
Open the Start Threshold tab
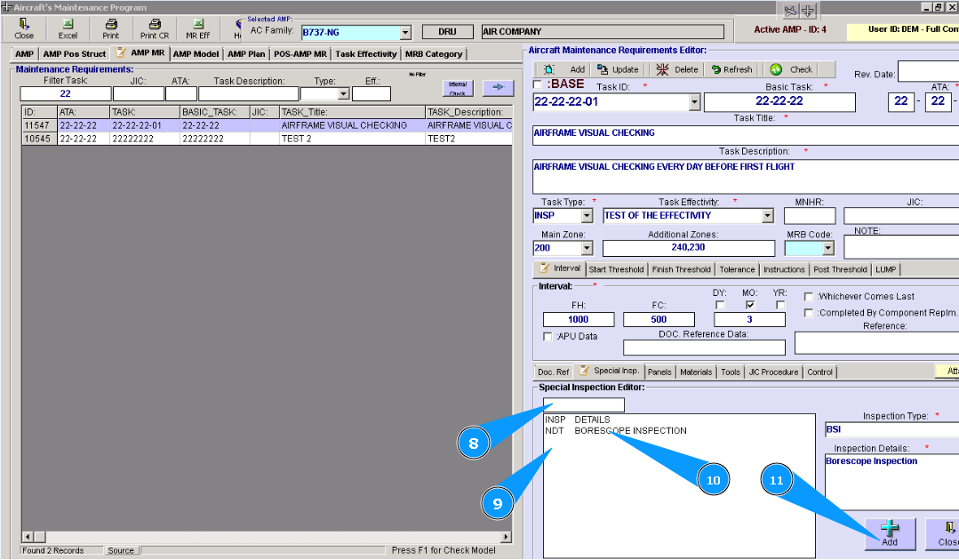[617, 269]
